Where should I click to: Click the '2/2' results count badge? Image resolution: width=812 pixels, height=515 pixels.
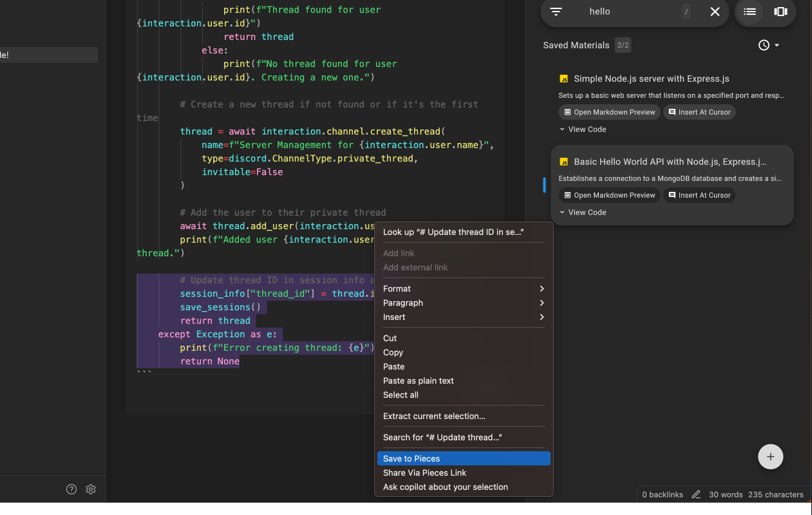point(623,45)
